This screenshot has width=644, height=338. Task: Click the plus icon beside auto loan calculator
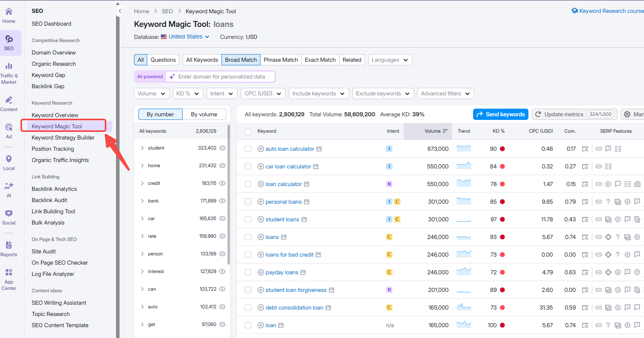point(260,149)
